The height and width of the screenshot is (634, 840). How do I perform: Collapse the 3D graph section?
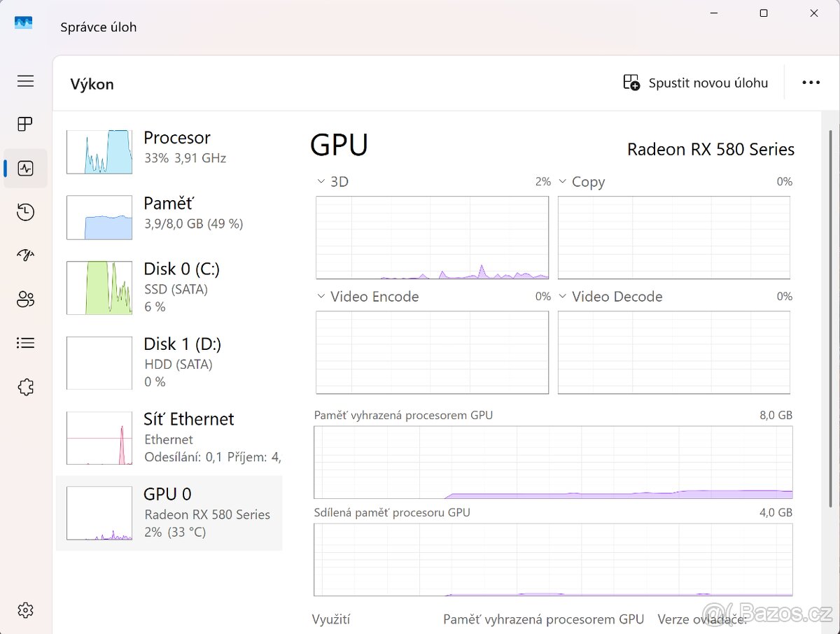(321, 181)
